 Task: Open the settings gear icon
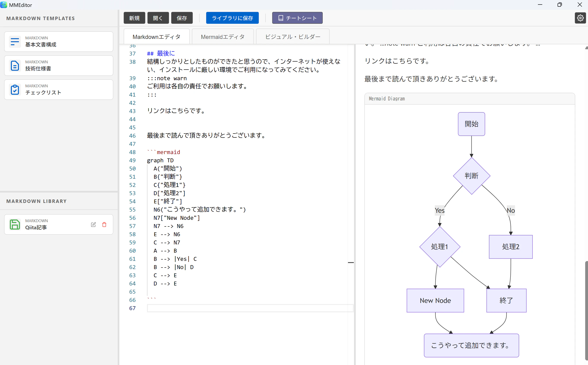coord(580,18)
